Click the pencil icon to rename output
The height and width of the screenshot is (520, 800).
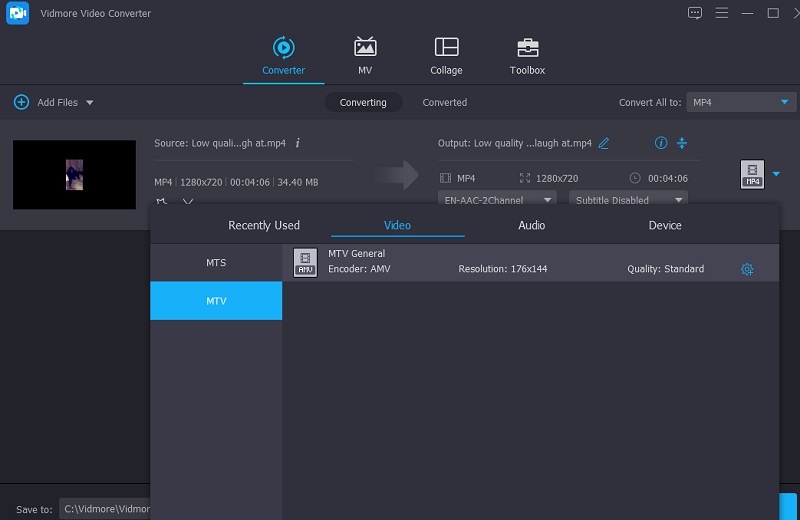coord(604,143)
